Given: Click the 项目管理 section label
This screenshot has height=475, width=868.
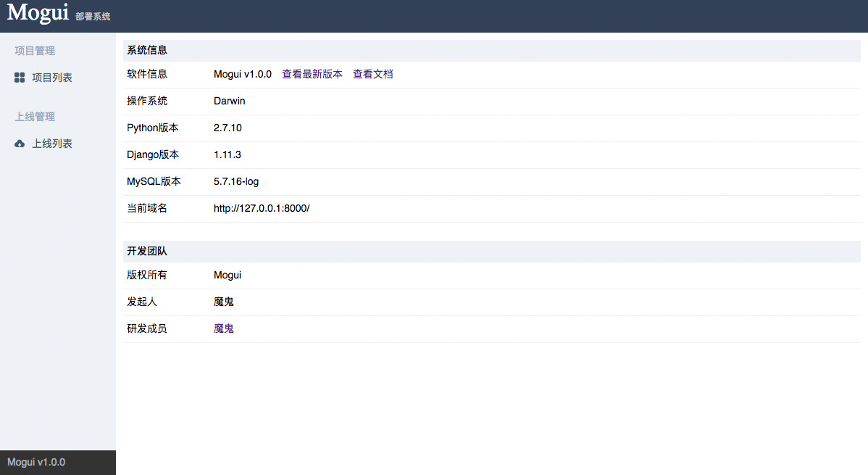Looking at the screenshot, I should tap(34, 50).
